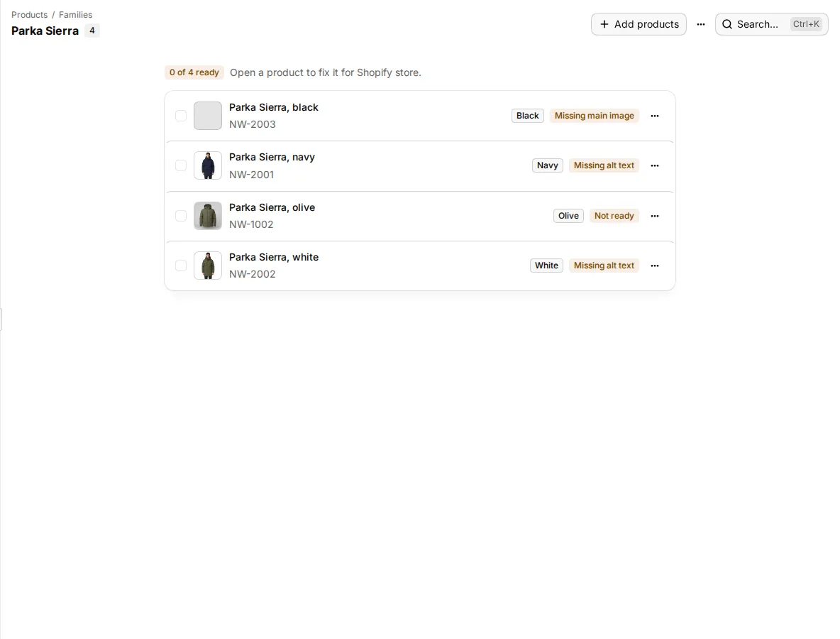Click the Olive variant tag

pos(568,216)
